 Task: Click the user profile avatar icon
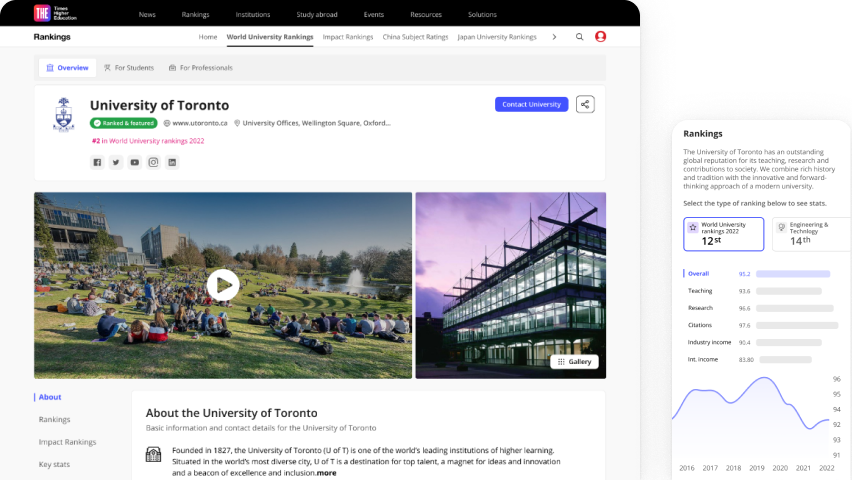click(x=600, y=37)
